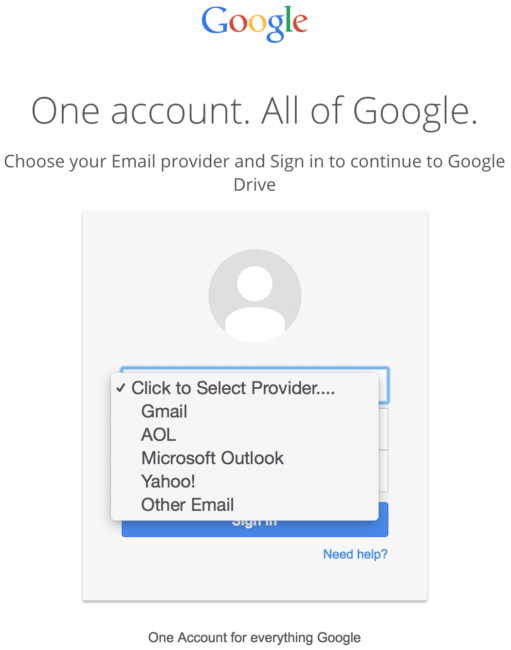Click the 'One Account for everything Google' footer text
Screen dimensions: 511x650
coord(254,637)
